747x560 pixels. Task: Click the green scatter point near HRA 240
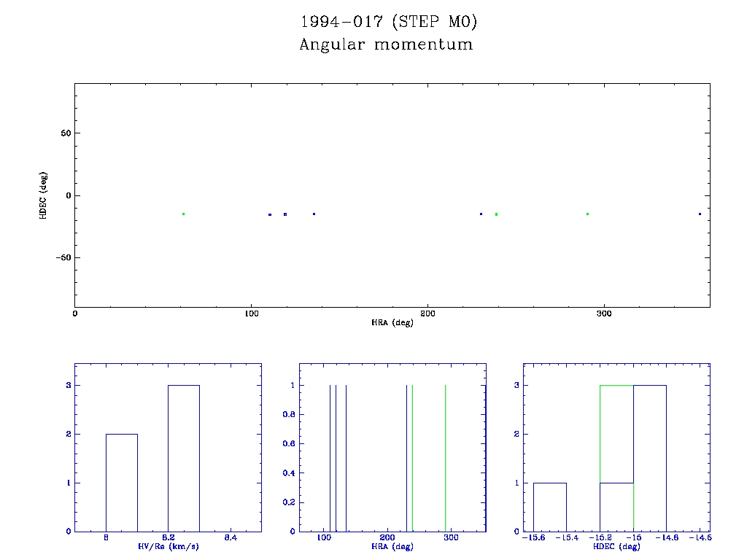(496, 214)
